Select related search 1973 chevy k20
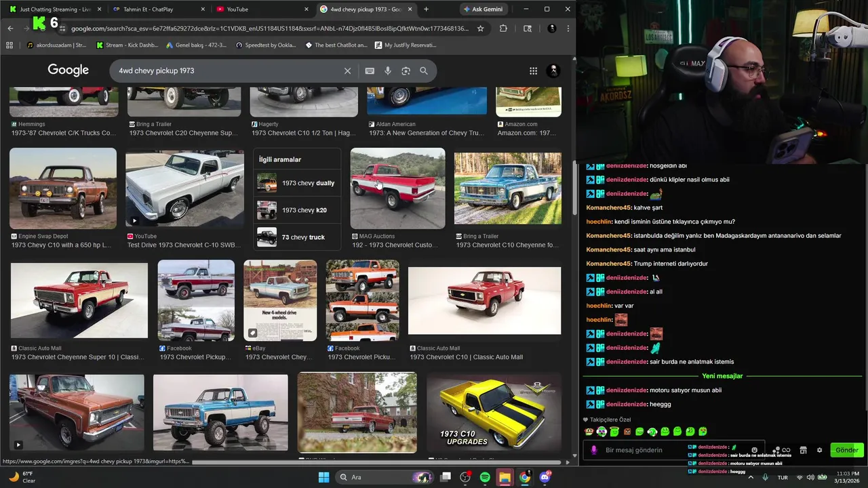Image resolution: width=868 pixels, height=488 pixels. (297, 210)
